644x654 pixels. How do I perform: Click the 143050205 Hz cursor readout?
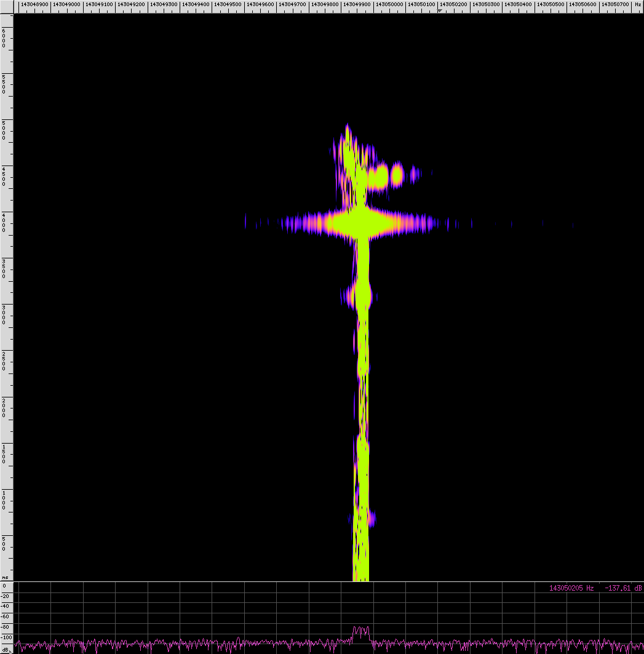[571, 588]
